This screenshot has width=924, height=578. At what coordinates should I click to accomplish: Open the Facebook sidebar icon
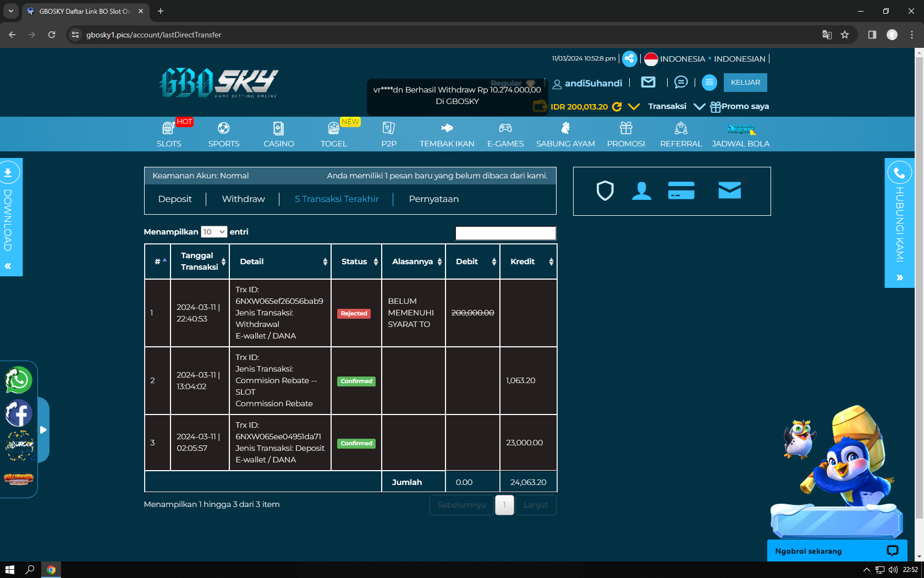(18, 413)
